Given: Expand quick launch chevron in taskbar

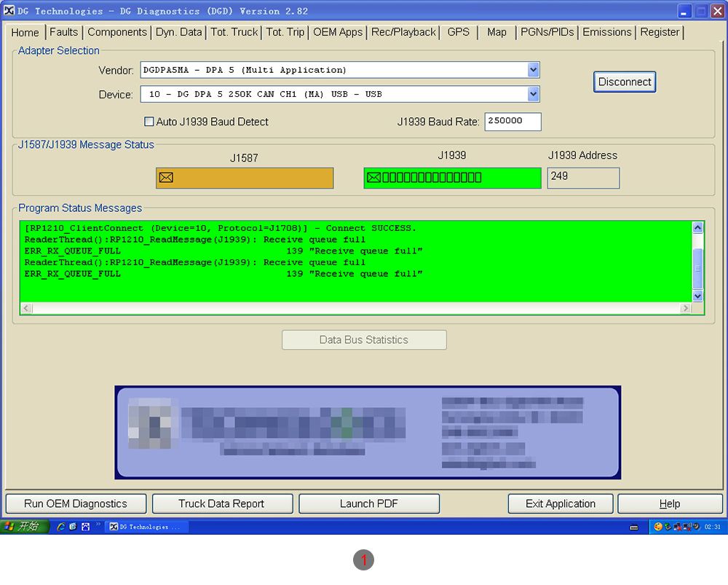Looking at the screenshot, I should click(x=98, y=525).
